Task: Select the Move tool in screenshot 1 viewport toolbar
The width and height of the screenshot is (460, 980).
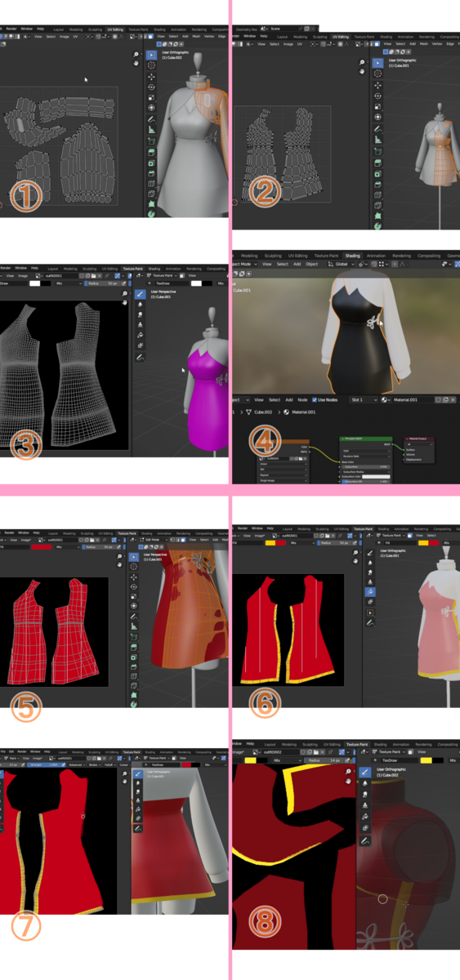Action: coord(151,77)
